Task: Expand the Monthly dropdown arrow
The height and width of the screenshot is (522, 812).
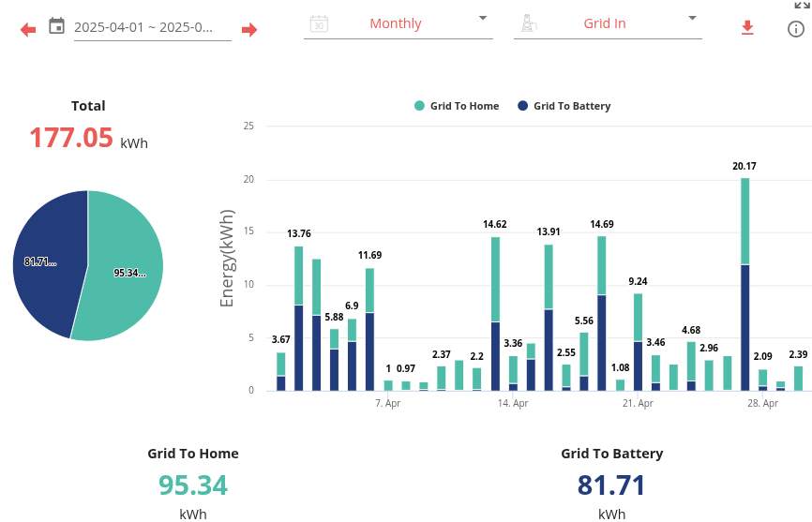Action: pyautogui.click(x=483, y=18)
